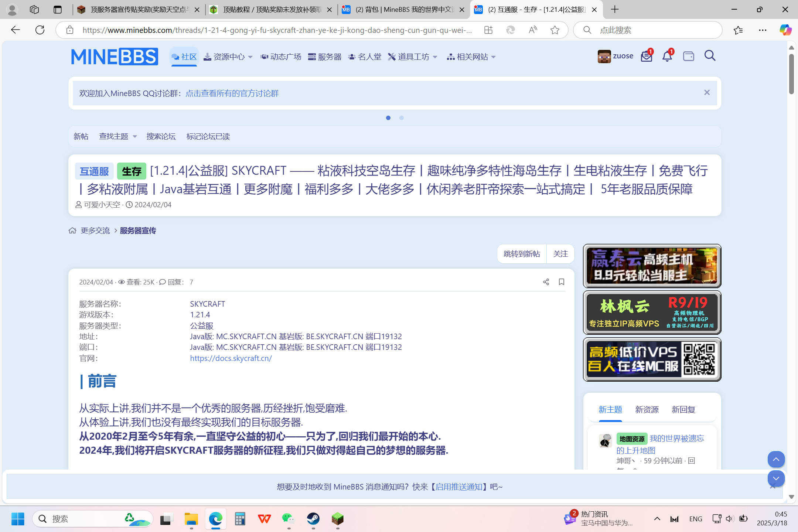Switch to the 新主题 sidebar tab
Screen dimensions: 798x532
[610, 409]
